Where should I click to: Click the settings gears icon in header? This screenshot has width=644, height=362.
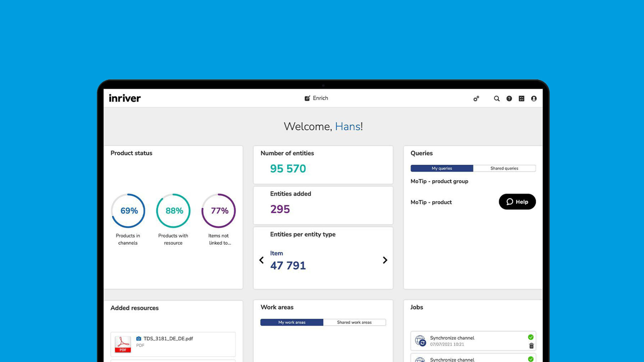click(x=476, y=99)
